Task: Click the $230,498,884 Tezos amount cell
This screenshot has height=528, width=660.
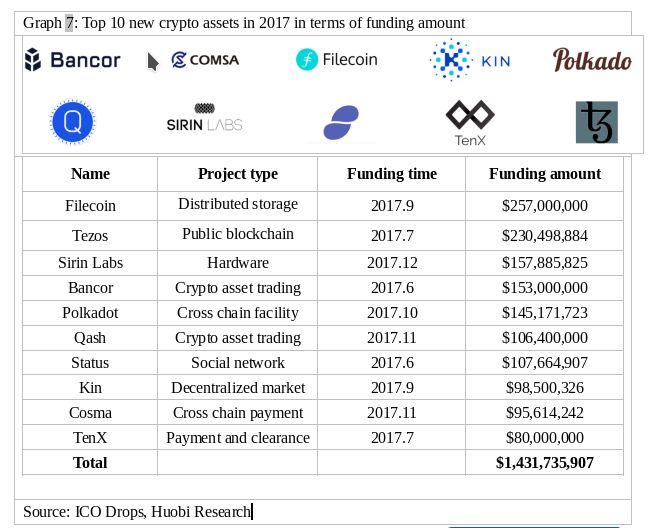Action: pyautogui.click(x=544, y=235)
